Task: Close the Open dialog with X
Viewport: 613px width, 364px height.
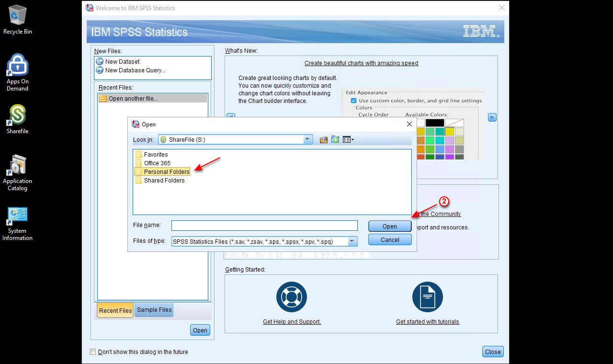Action: pos(409,124)
